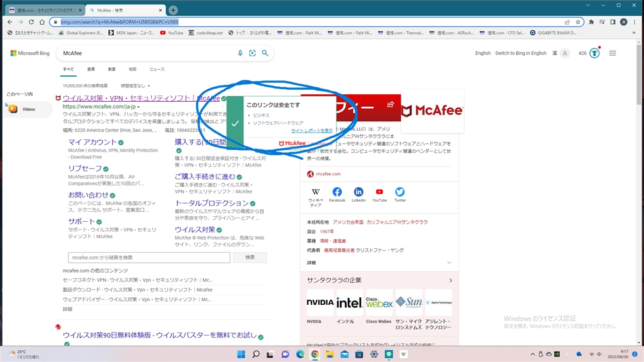Open ご購入手続きに進む sitelink
This screenshot has width=644, height=362.
(205, 177)
